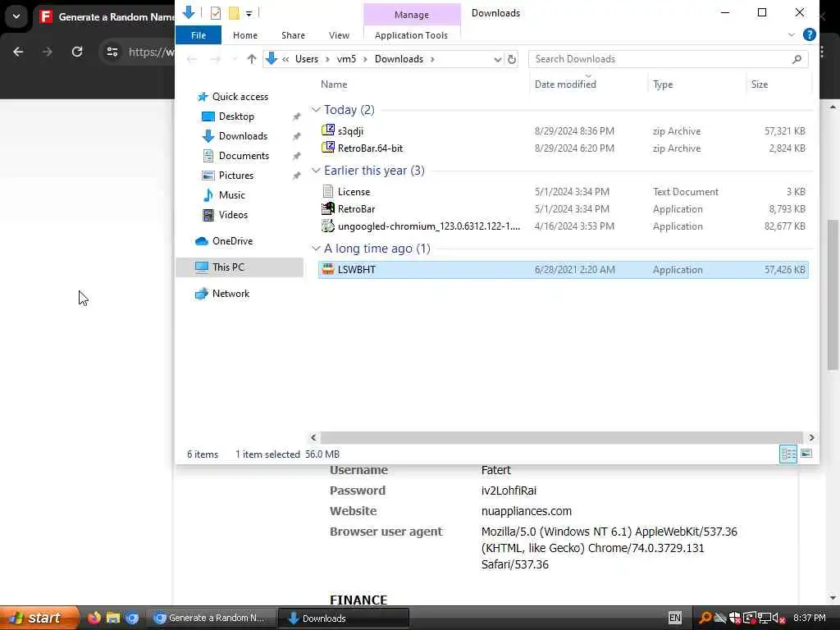The image size is (840, 630).
Task: Click the Explorer Up arrow button
Action: pos(251,59)
